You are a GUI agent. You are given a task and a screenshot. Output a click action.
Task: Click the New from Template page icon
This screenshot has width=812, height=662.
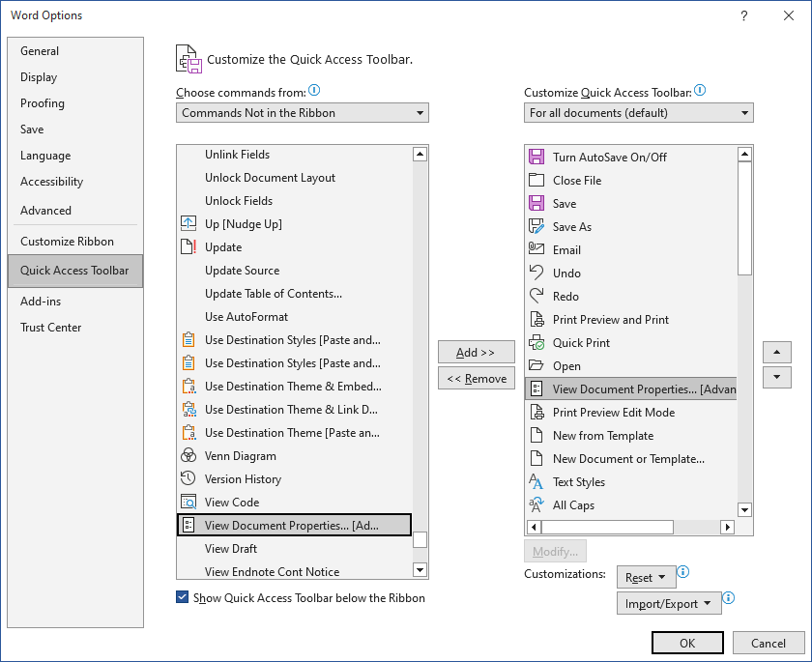(536, 435)
